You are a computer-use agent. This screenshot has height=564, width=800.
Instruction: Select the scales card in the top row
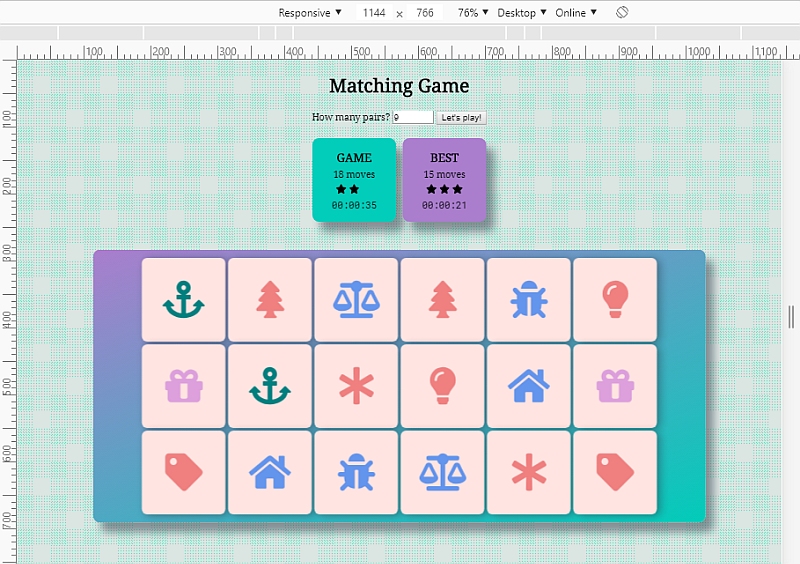click(x=356, y=299)
